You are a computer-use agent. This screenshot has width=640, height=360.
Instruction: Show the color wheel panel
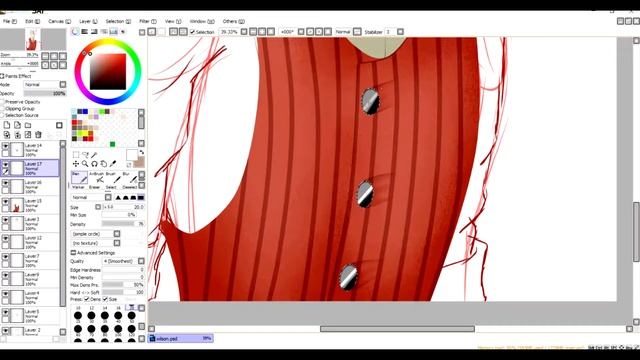pos(75,32)
